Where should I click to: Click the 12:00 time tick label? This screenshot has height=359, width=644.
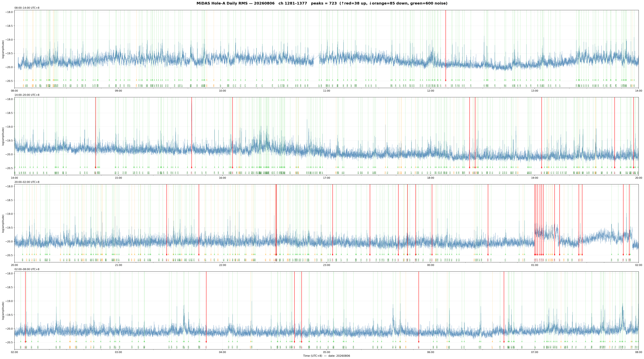point(430,91)
